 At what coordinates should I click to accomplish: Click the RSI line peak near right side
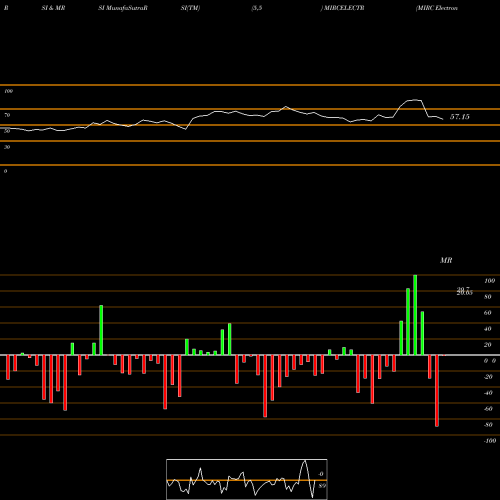click(x=415, y=100)
